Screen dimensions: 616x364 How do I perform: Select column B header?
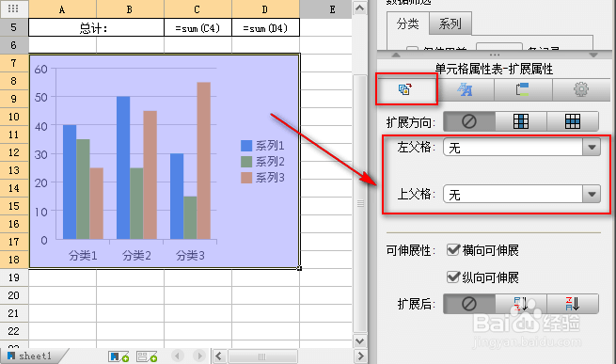coord(130,9)
